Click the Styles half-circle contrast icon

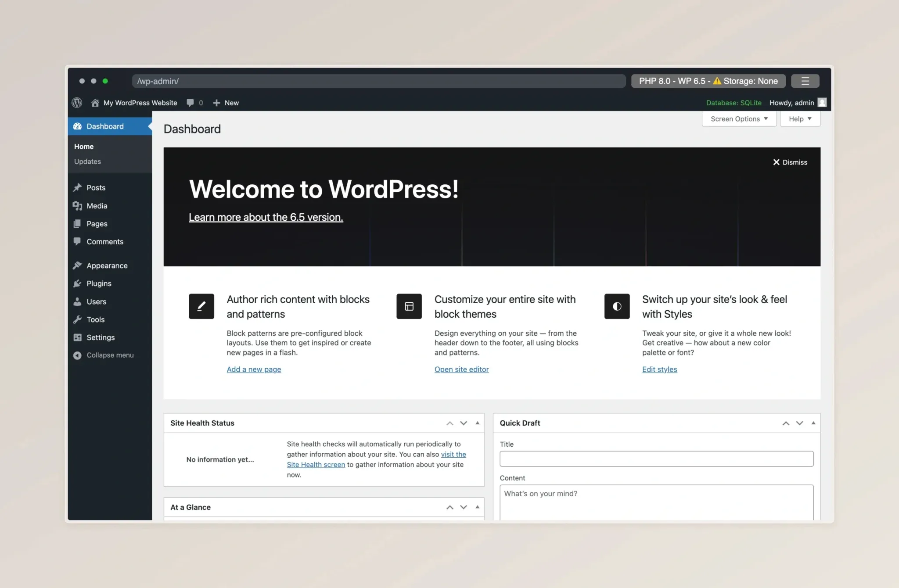click(617, 306)
